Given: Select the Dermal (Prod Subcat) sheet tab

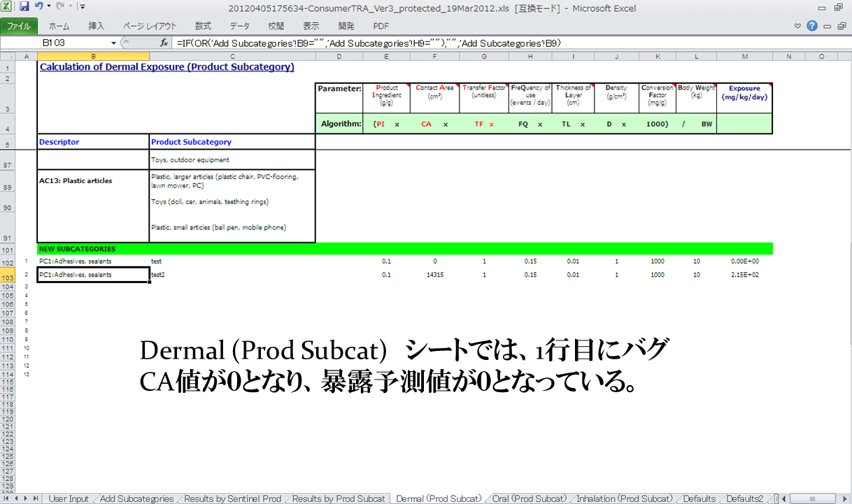Looking at the screenshot, I should (x=439, y=498).
